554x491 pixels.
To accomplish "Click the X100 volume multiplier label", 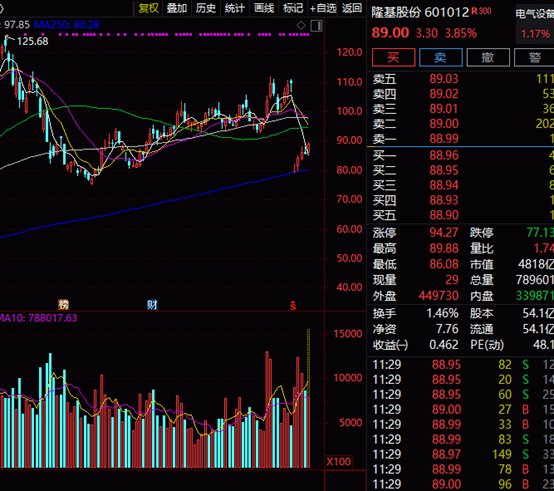I will click(338, 462).
